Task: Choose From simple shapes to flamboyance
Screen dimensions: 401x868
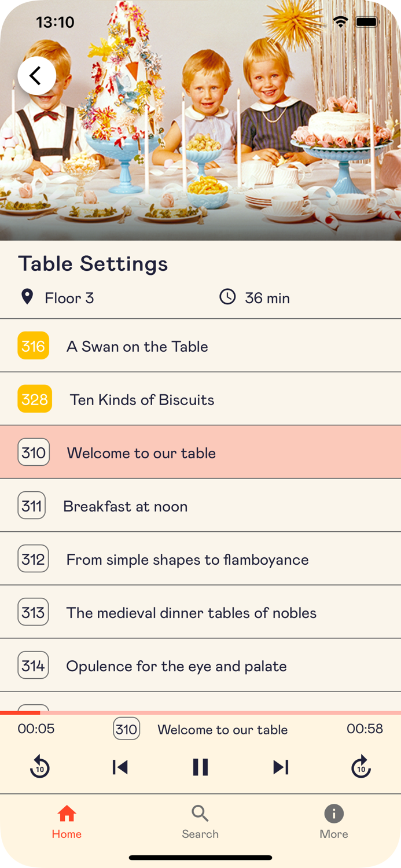Action: 200,558
